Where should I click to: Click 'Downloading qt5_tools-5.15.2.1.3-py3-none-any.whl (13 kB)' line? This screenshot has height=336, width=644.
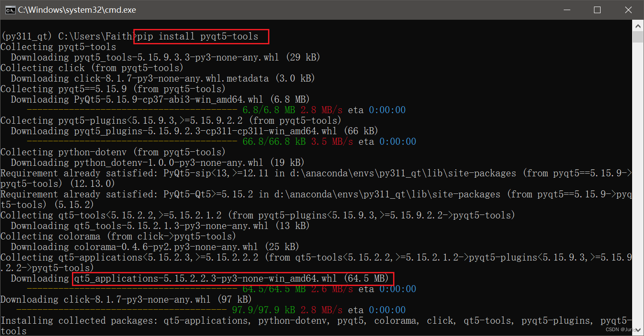point(160,226)
